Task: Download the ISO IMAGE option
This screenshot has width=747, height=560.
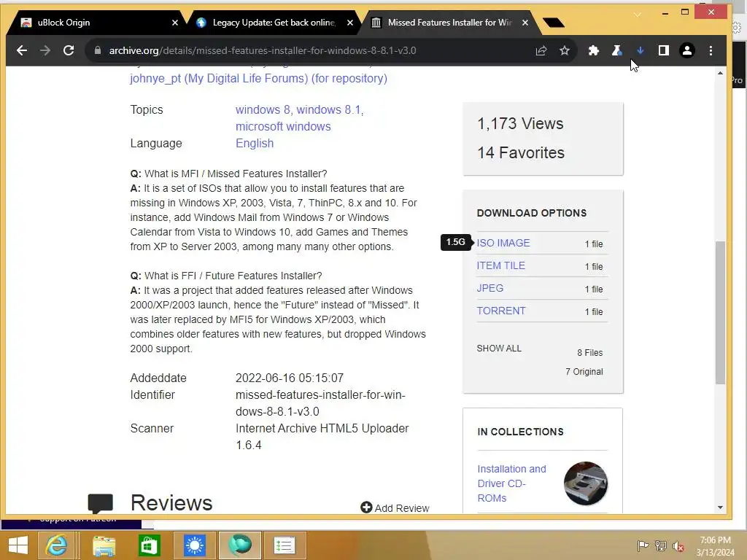Action: tap(503, 243)
